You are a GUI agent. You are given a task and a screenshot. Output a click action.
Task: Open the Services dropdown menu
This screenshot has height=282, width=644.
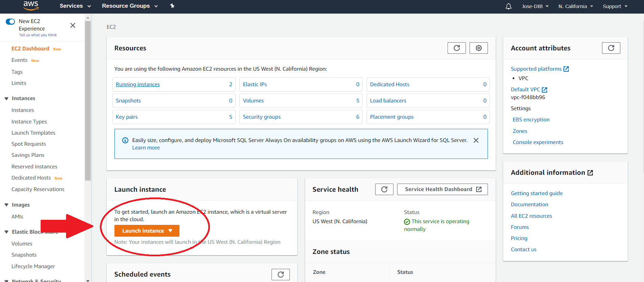[75, 6]
